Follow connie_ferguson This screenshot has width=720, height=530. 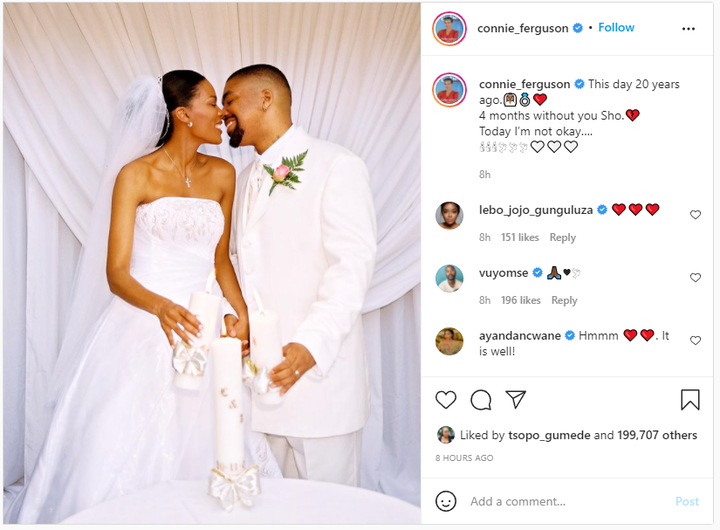tap(616, 28)
